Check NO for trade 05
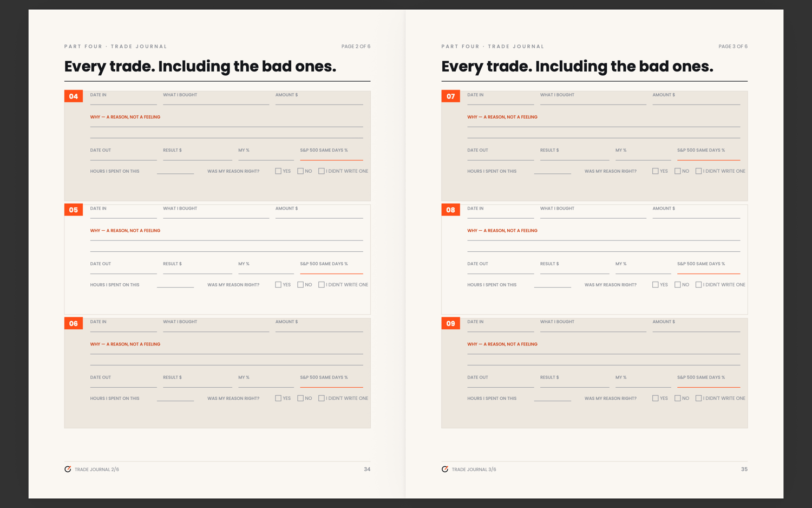Viewport: 812px width, 508px height. pyautogui.click(x=300, y=285)
